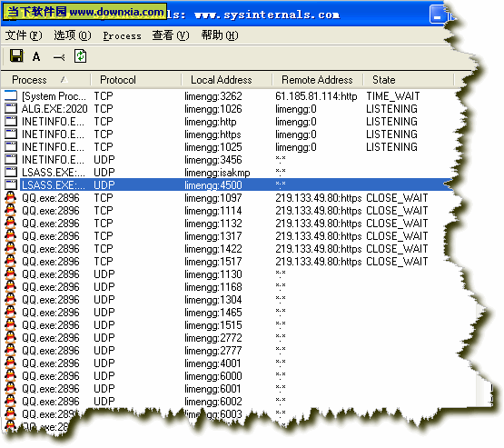Click the System Process row icon
The image size is (504, 448).
click(x=11, y=95)
